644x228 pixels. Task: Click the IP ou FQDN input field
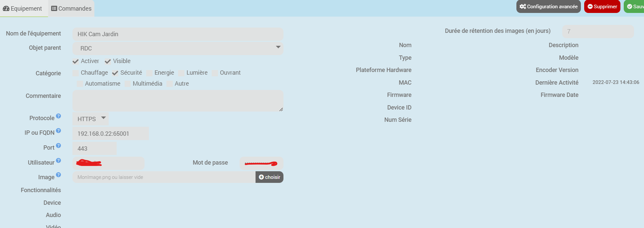pyautogui.click(x=111, y=133)
